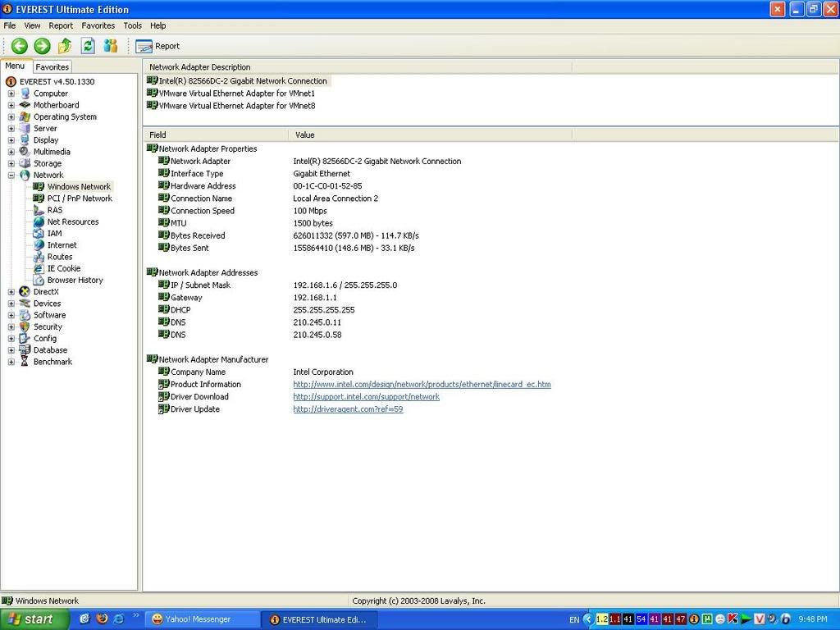
Task: Select IE Cookie tree item
Action: (x=64, y=268)
